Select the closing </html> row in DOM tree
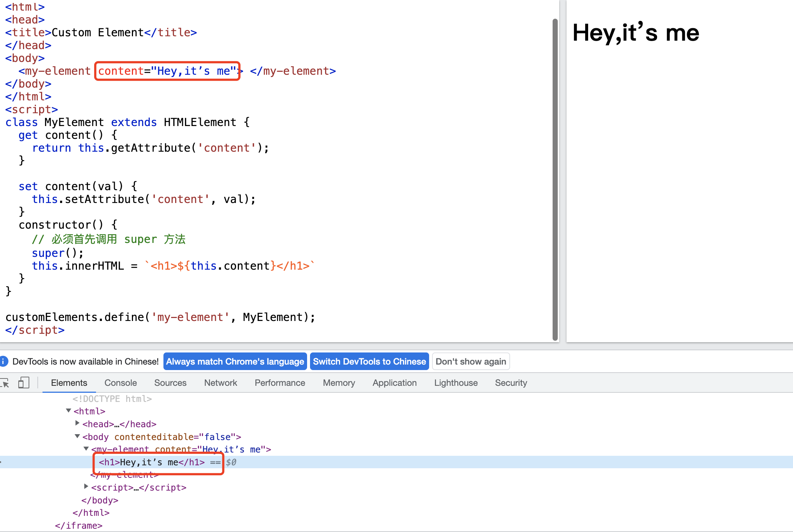 (x=91, y=513)
